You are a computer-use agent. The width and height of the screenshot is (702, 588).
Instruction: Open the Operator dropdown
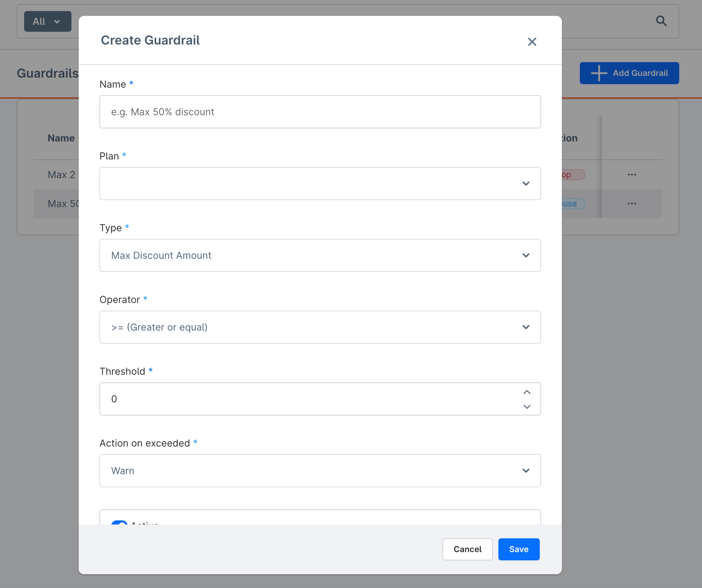point(320,327)
